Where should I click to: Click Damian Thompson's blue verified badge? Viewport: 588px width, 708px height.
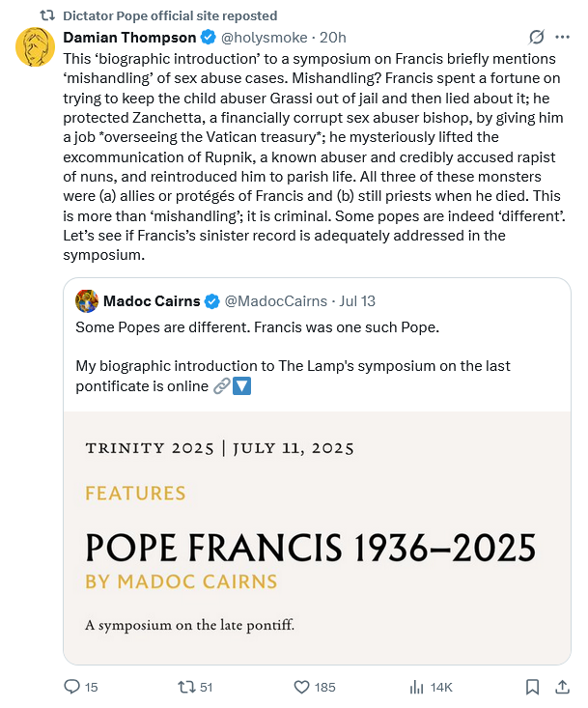click(x=207, y=37)
